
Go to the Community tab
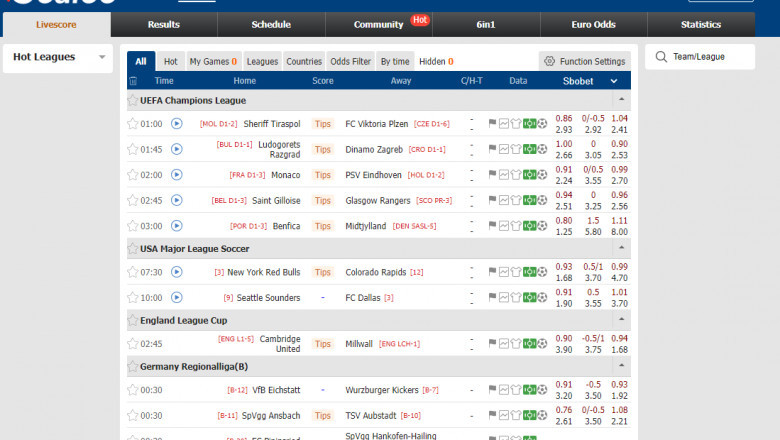379,24
